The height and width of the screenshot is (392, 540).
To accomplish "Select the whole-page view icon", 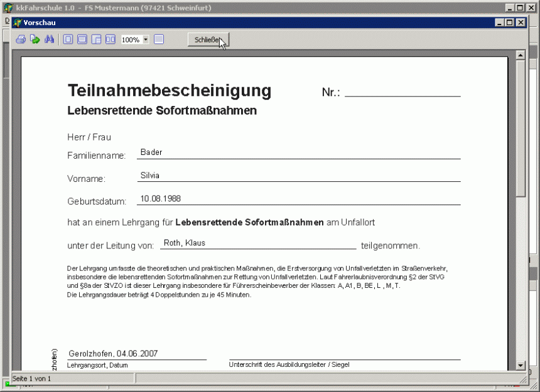I will point(67,39).
